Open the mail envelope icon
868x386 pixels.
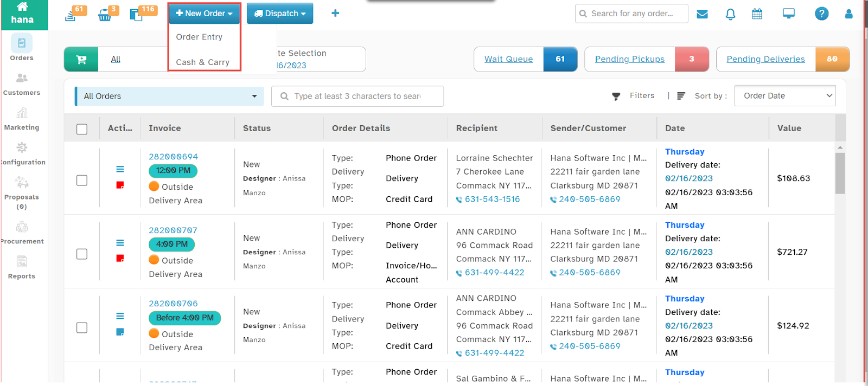pos(702,14)
